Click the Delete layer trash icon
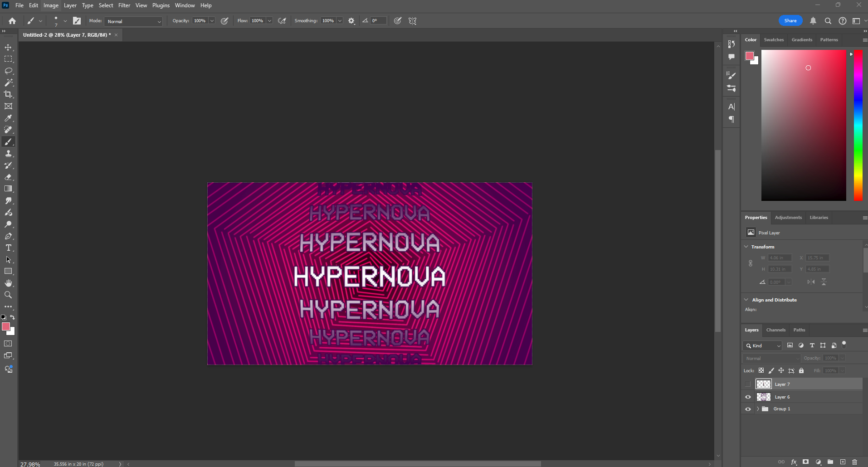Image resolution: width=868 pixels, height=467 pixels. [x=854, y=462]
